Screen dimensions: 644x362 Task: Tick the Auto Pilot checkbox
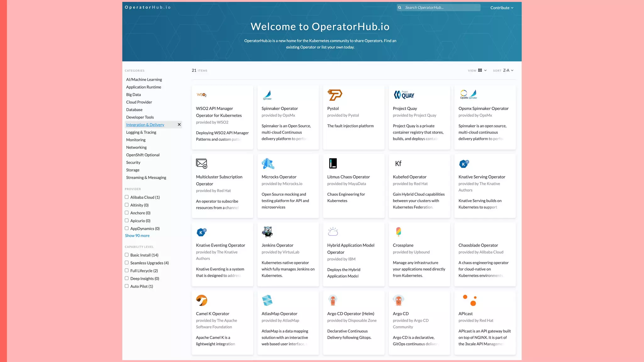(127, 286)
